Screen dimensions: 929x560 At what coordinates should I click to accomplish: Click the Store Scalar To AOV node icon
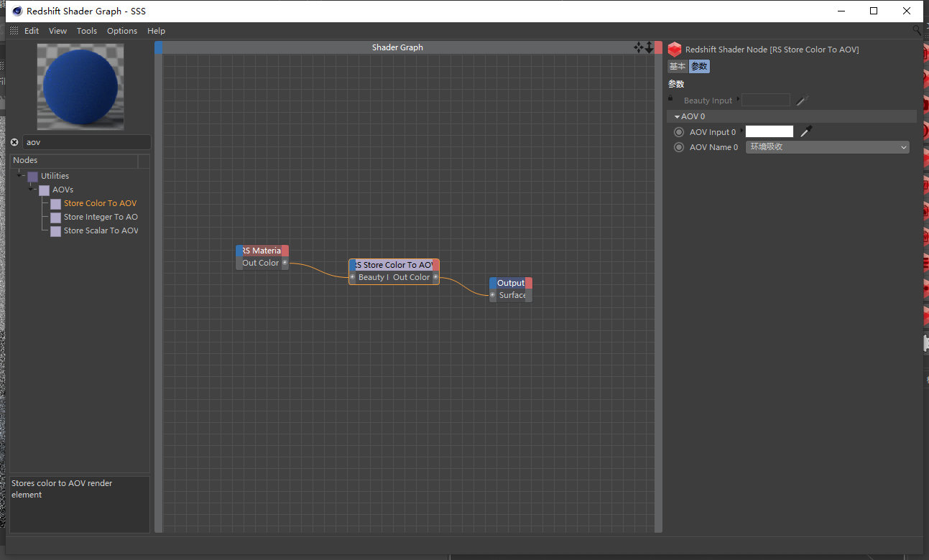point(55,231)
